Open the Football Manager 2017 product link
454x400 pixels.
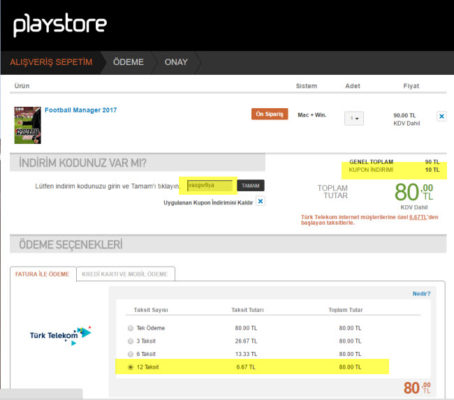click(81, 110)
